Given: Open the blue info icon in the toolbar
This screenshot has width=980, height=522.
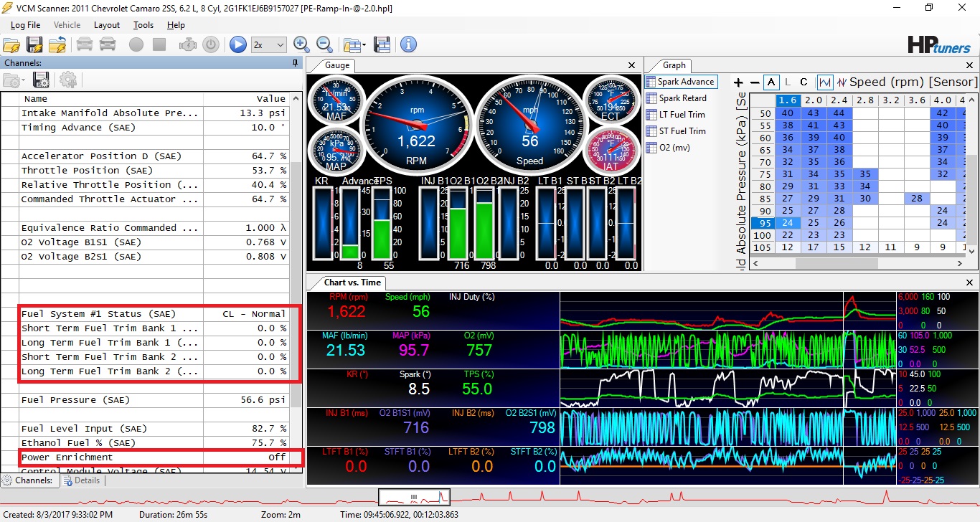Looking at the screenshot, I should pyautogui.click(x=408, y=44).
